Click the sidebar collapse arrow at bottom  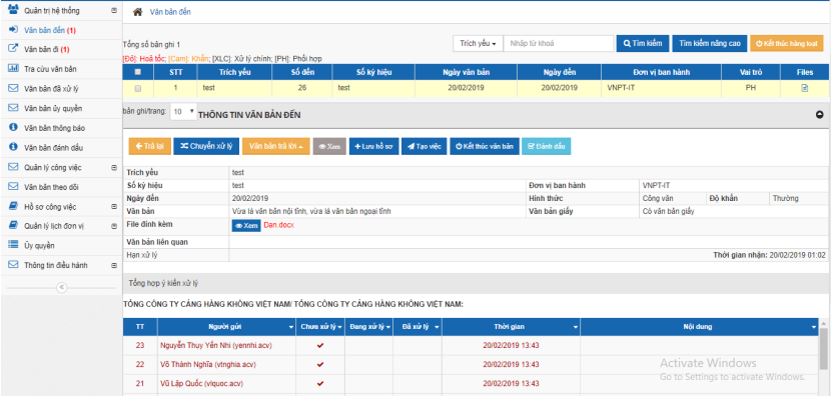tap(61, 287)
